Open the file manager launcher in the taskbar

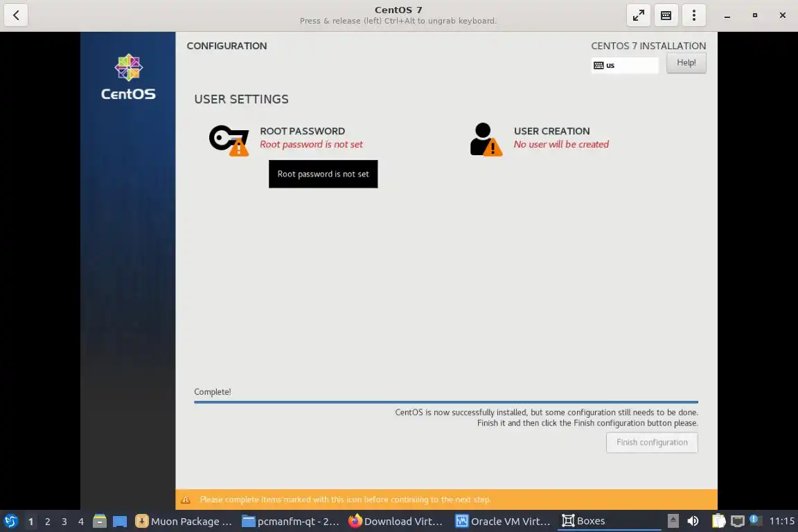click(x=100, y=521)
